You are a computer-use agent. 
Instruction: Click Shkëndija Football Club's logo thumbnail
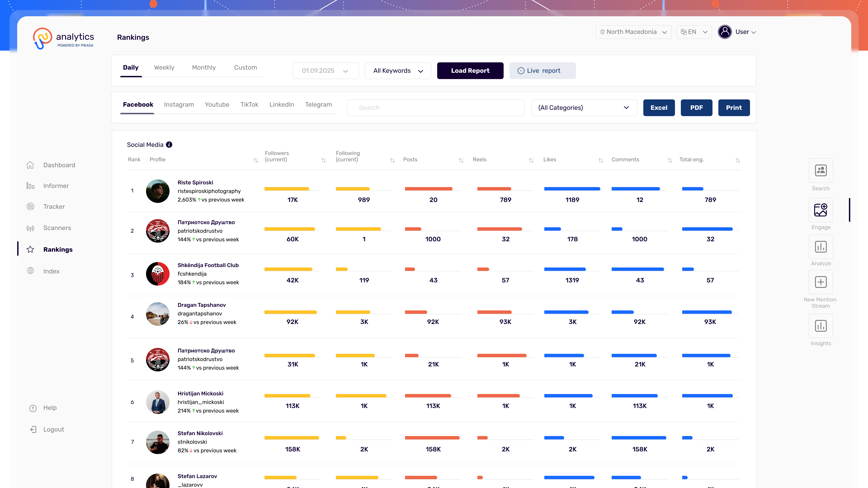click(158, 274)
